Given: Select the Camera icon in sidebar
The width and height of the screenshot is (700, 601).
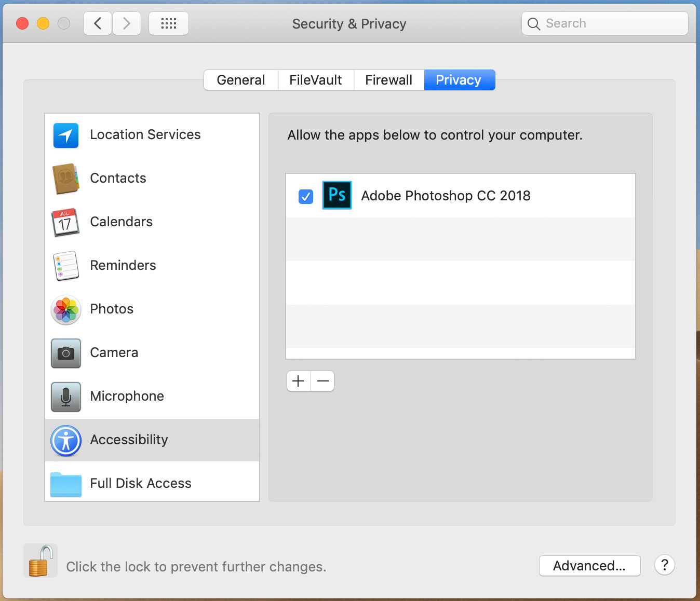Looking at the screenshot, I should 66,353.
